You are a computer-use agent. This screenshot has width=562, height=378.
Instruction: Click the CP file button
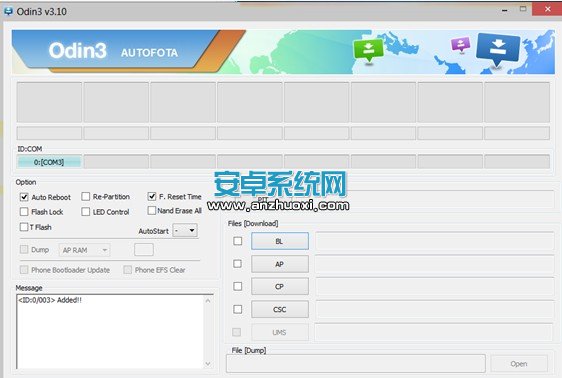[x=280, y=287]
